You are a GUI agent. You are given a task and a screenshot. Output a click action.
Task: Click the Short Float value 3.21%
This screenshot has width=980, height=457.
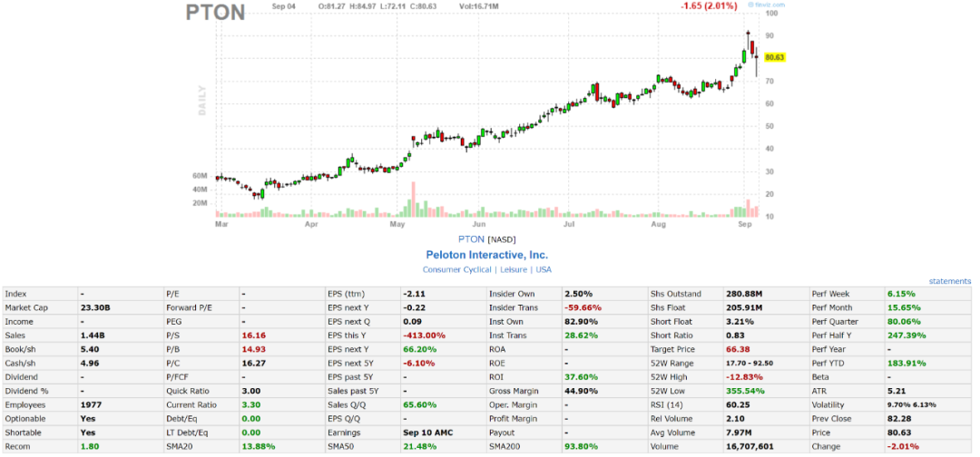click(740, 322)
